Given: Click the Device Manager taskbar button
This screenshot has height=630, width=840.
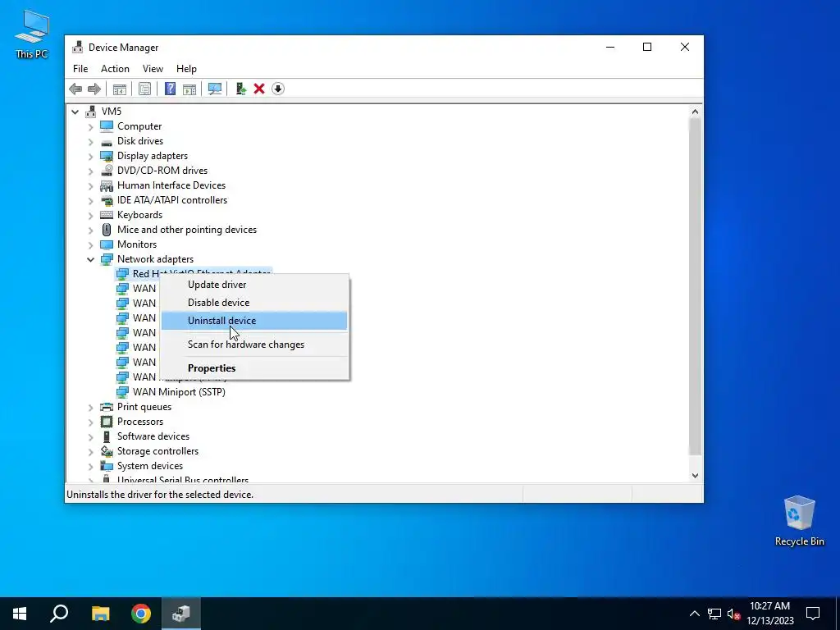Looking at the screenshot, I should click(181, 614).
